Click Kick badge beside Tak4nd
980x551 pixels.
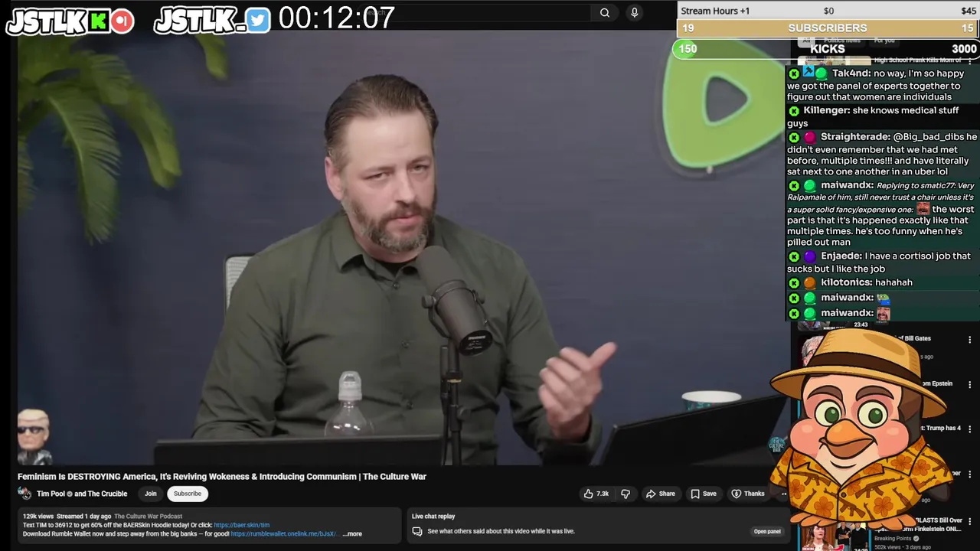[x=794, y=74]
